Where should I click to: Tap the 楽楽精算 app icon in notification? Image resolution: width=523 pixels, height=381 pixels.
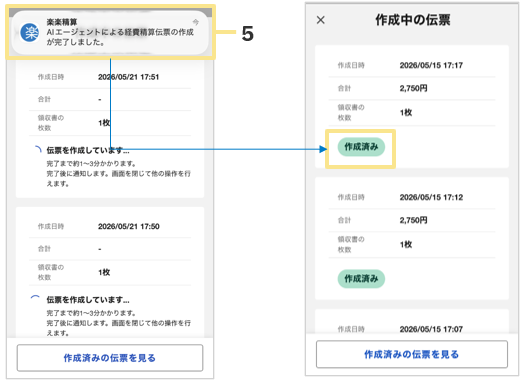29,33
